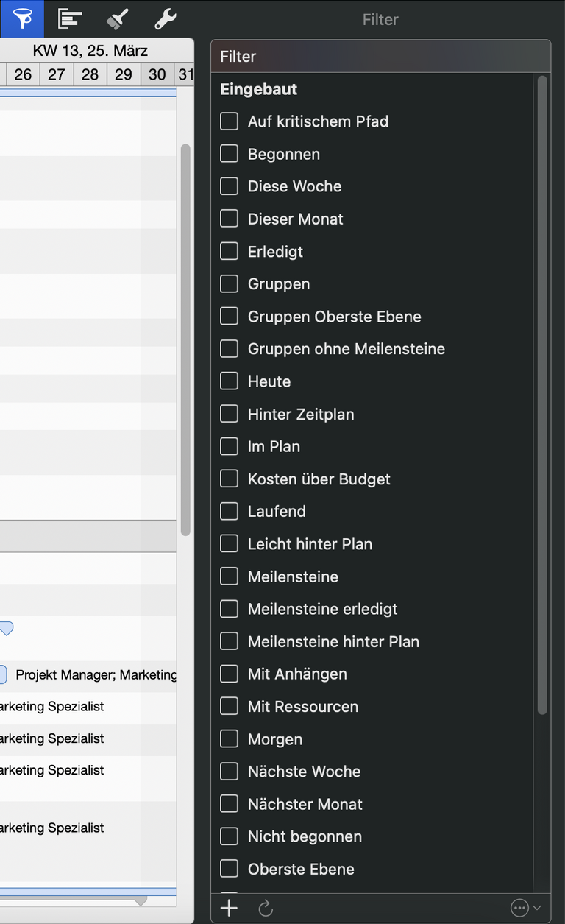Screen dimensions: 565x924
Task: Check the "Erledigt" filter
Action: tap(229, 251)
